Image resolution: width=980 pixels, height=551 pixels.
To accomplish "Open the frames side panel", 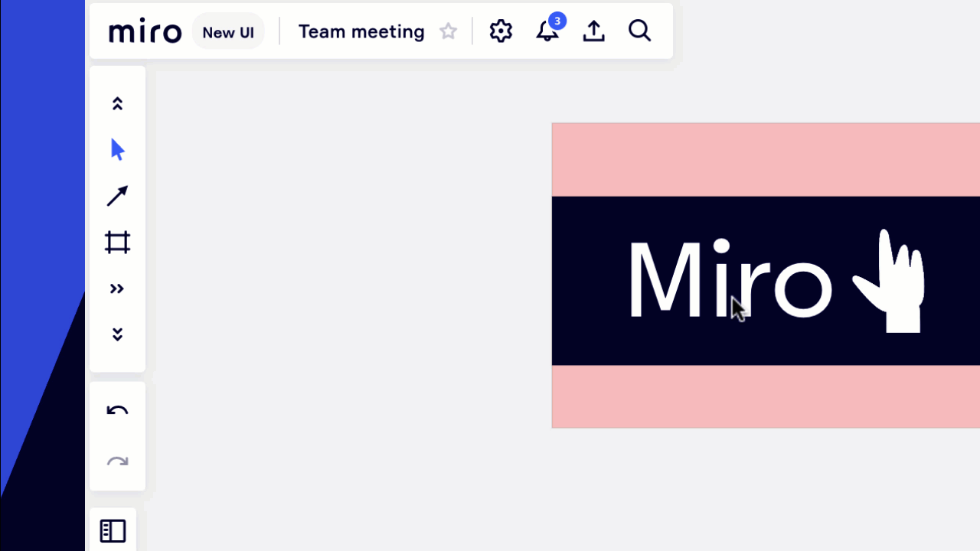I will (x=113, y=531).
